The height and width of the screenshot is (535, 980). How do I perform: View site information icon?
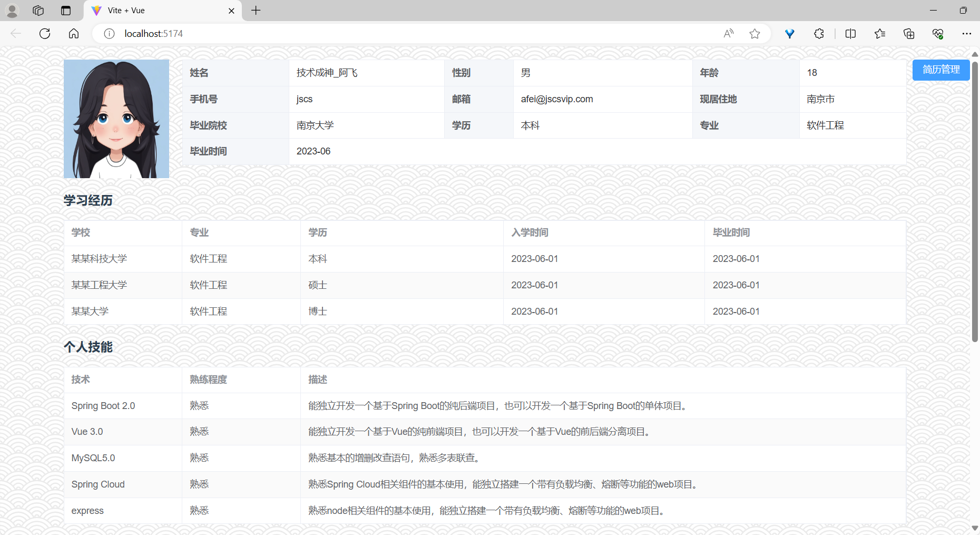pyautogui.click(x=109, y=34)
